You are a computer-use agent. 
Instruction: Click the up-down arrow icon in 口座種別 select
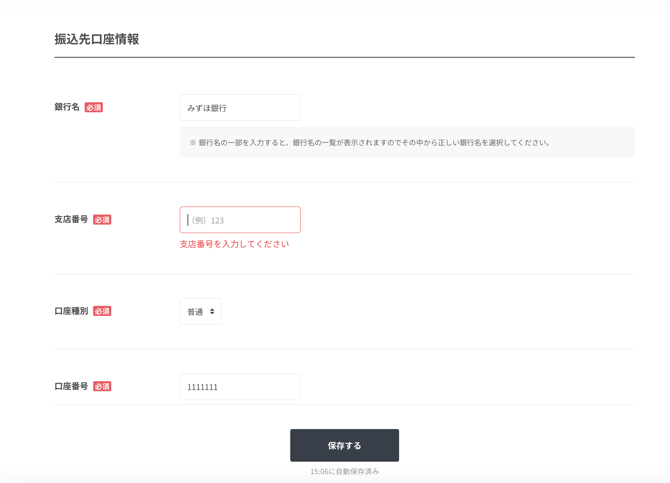click(212, 312)
